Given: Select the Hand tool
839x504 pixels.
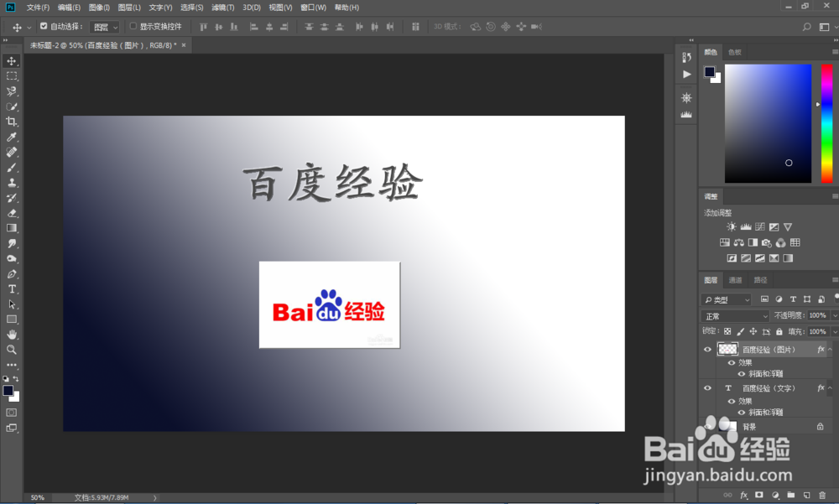Looking at the screenshot, I should (11, 335).
